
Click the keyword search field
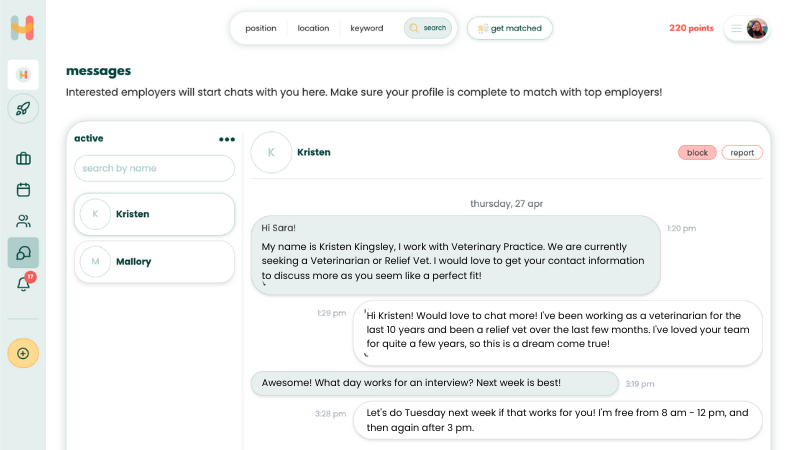(x=367, y=28)
